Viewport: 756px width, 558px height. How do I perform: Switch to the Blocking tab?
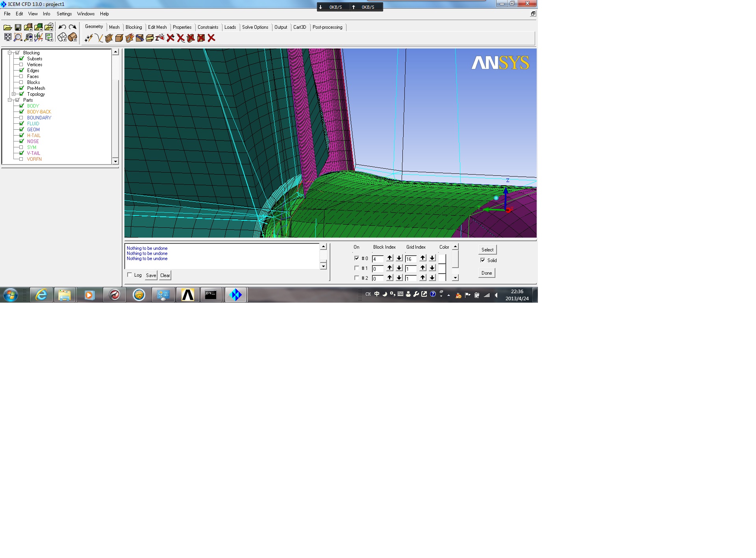(x=133, y=27)
